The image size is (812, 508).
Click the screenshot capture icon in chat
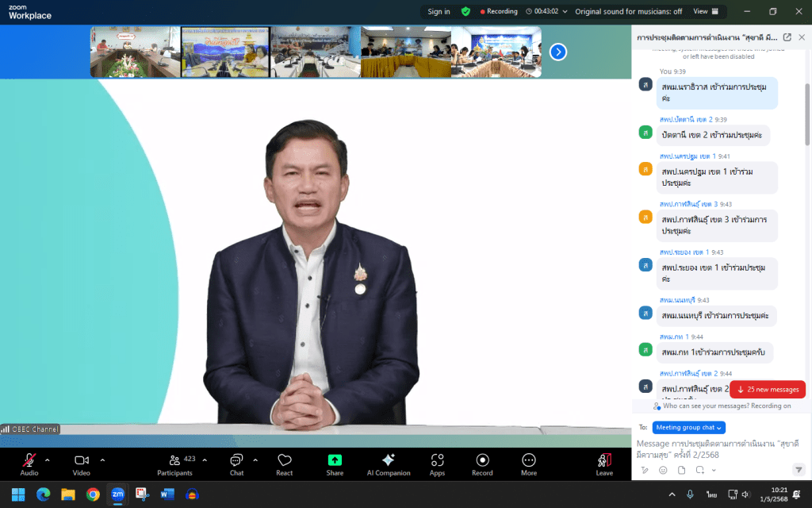point(700,470)
